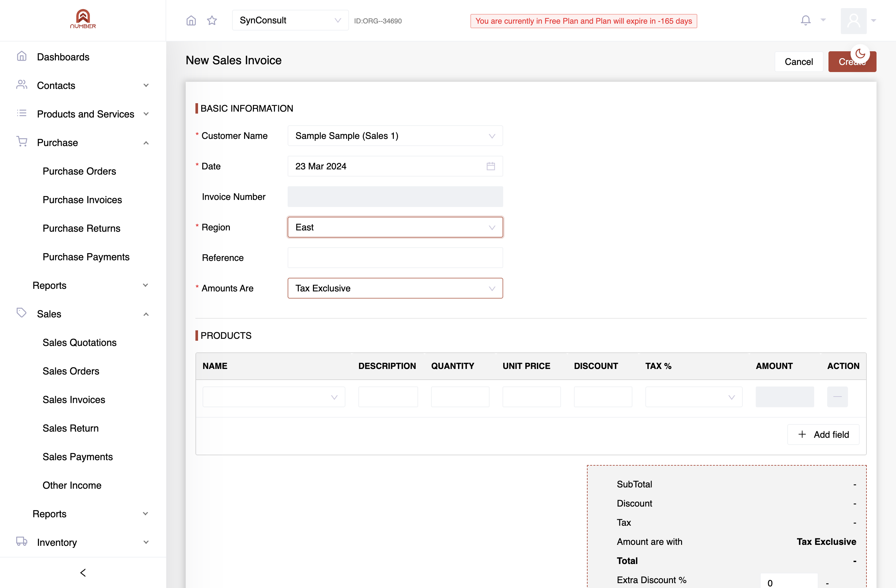
Task: Open the user profile avatar menu
Action: (x=853, y=21)
